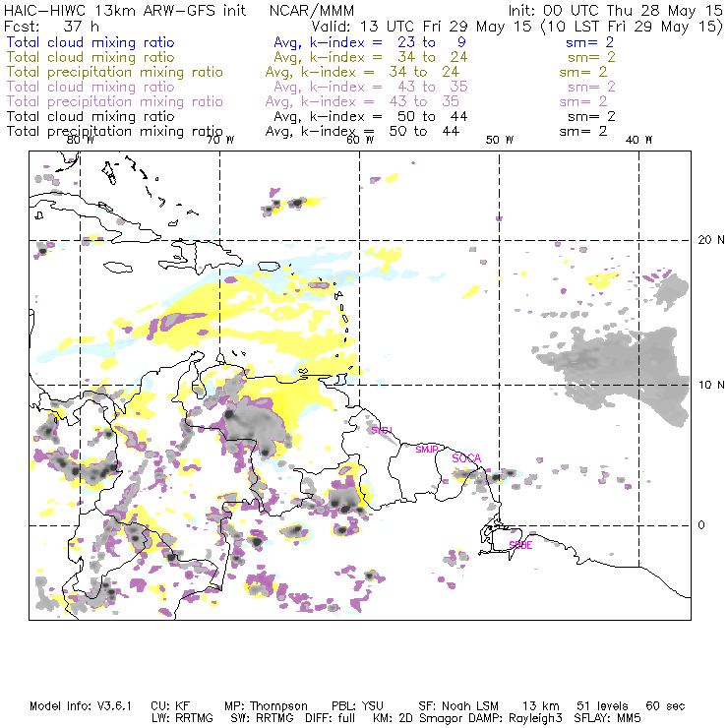Select the 'Init: 00 UTC Thu 28 May 15' text
Image resolution: width=728 pixels, height=728 pixels.
click(x=616, y=10)
